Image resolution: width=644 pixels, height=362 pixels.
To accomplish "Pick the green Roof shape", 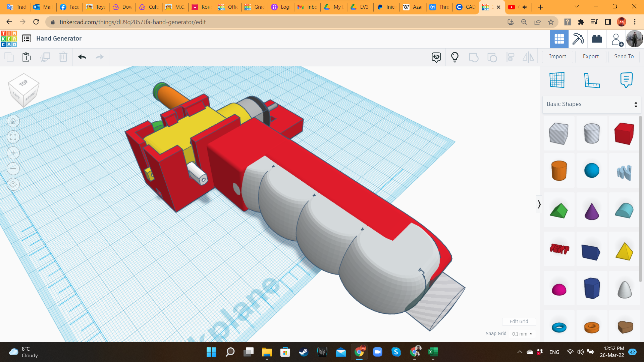I will tap(559, 210).
